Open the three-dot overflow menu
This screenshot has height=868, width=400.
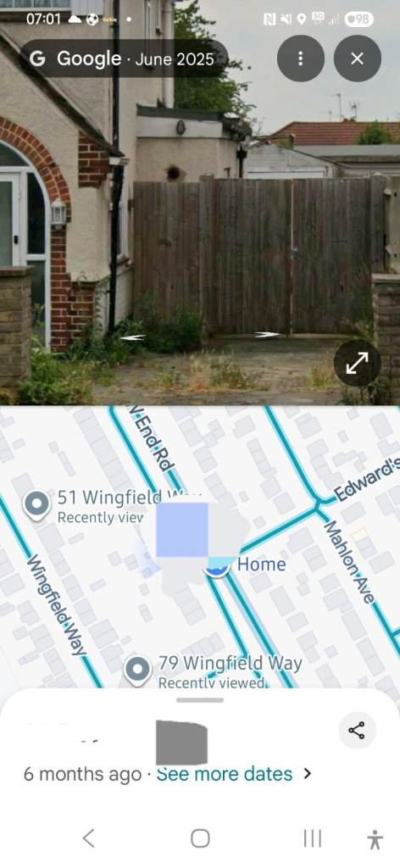pos(300,58)
